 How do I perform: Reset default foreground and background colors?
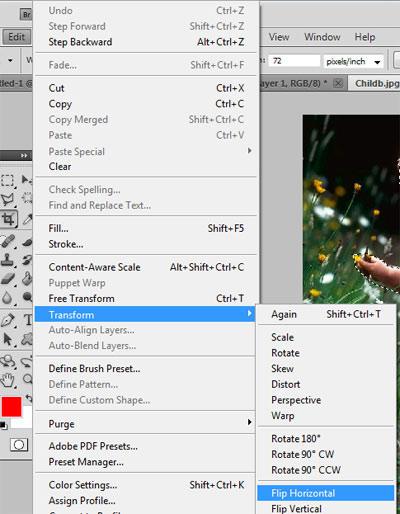click(3, 425)
